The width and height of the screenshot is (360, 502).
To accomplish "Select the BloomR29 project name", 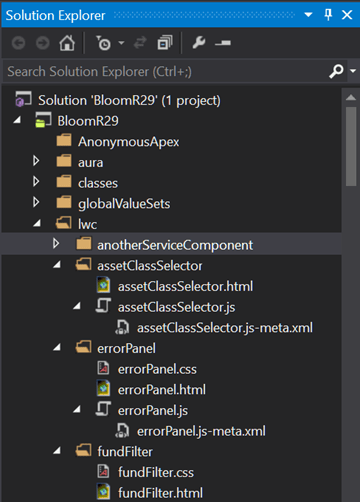I will pyautogui.click(x=88, y=121).
